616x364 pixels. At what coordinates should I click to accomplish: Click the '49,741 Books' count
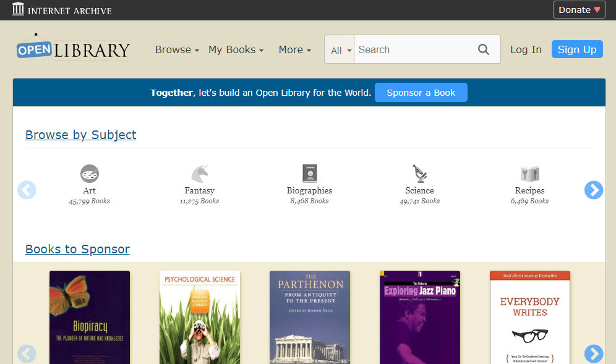coord(419,201)
